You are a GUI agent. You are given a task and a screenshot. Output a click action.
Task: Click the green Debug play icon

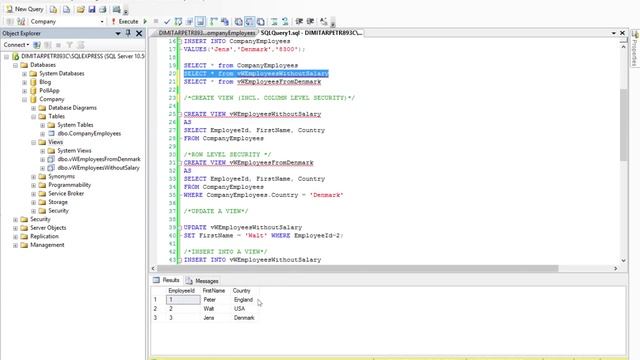pyautogui.click(x=145, y=21)
